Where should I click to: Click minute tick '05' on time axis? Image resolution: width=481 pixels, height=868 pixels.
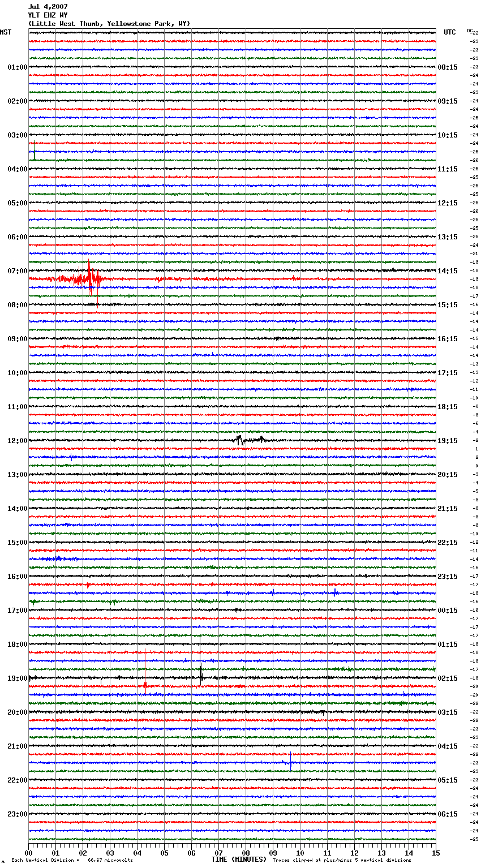coord(165,853)
